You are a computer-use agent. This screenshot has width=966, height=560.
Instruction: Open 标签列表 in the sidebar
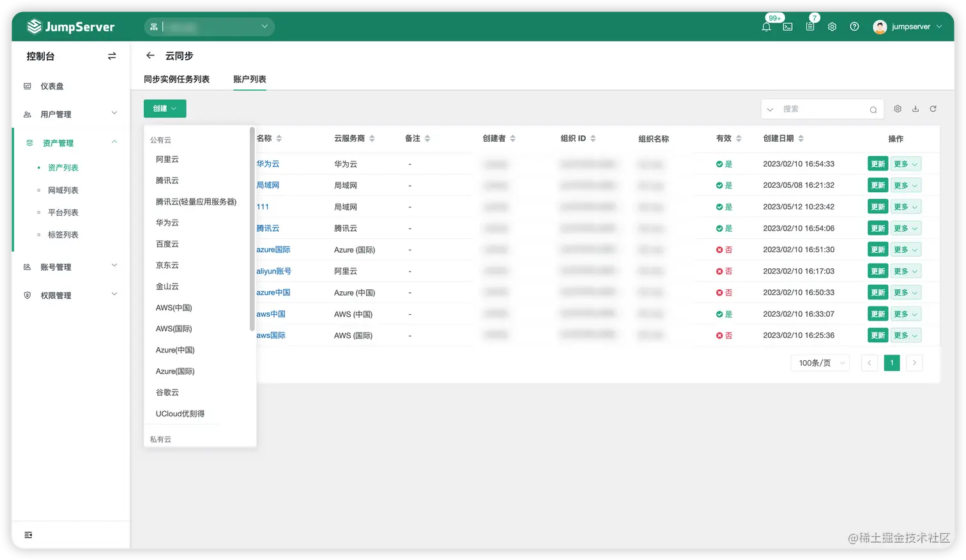[63, 235]
